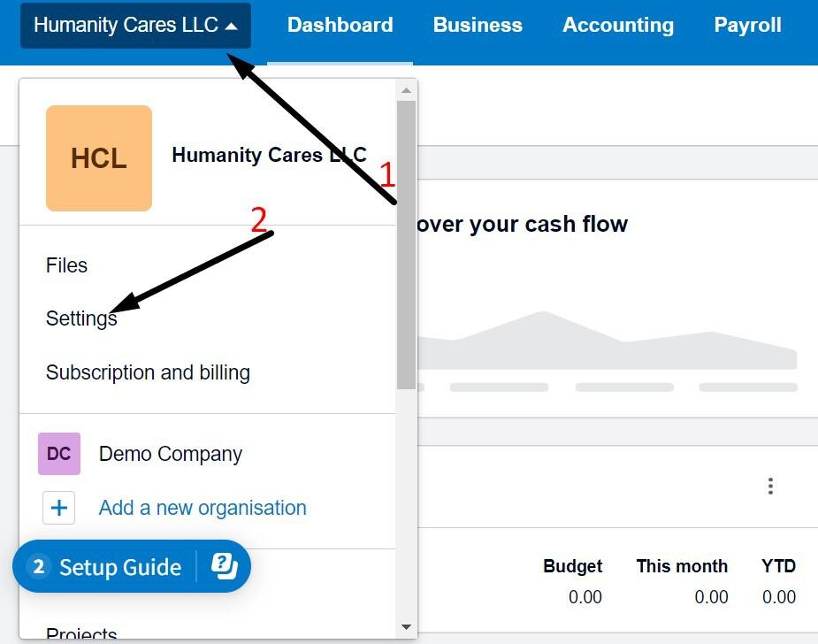Image resolution: width=818 pixels, height=644 pixels.
Task: Open the three-dot options menu
Action: [x=771, y=487]
